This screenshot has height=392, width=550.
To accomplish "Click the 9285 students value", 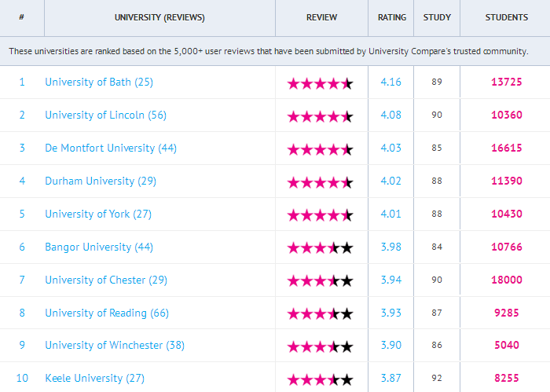I will (507, 313).
